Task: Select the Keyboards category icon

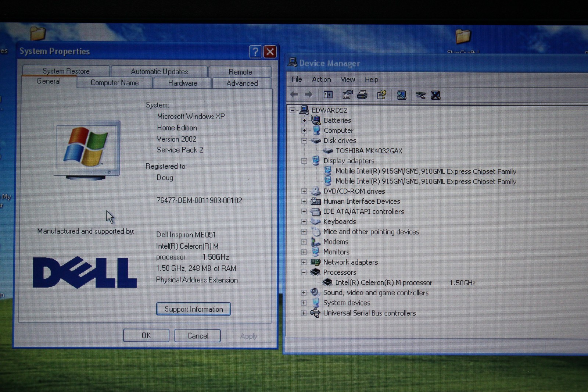Action: (x=316, y=221)
